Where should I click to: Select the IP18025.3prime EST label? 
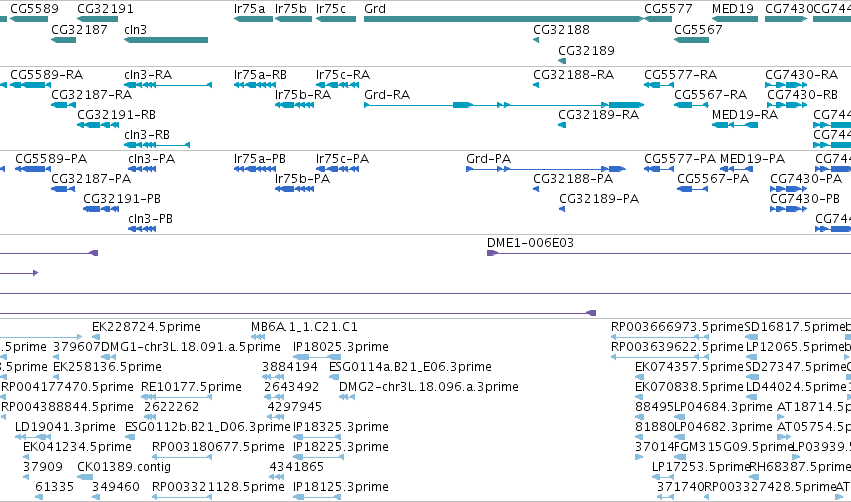coord(341,346)
